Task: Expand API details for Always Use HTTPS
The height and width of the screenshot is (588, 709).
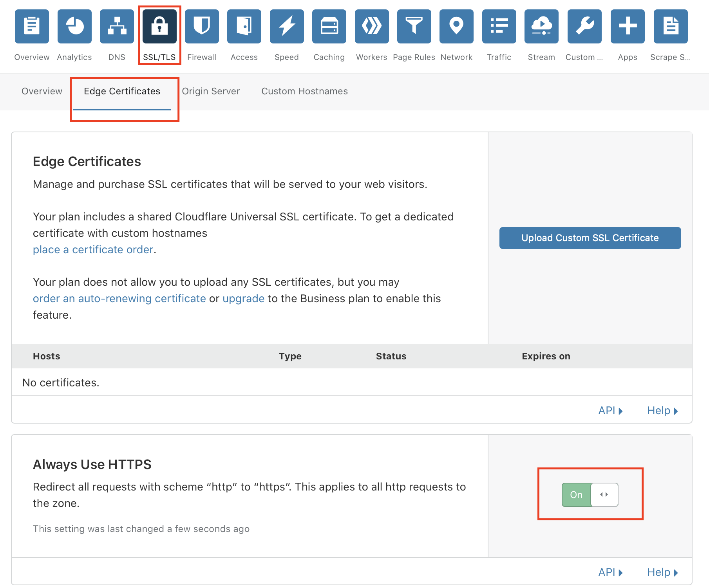Action: coord(610,572)
